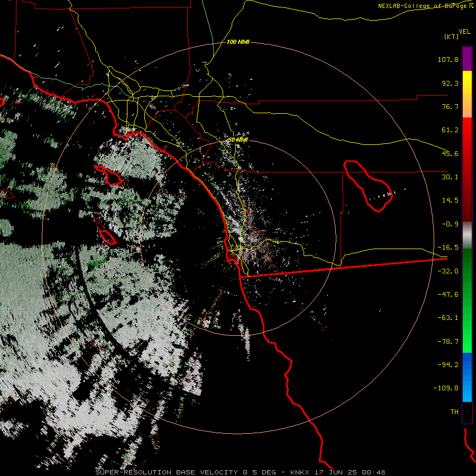Screen dimensions: 476x476
Task: Select the 14.5 legend value
Action: pyautogui.click(x=450, y=200)
